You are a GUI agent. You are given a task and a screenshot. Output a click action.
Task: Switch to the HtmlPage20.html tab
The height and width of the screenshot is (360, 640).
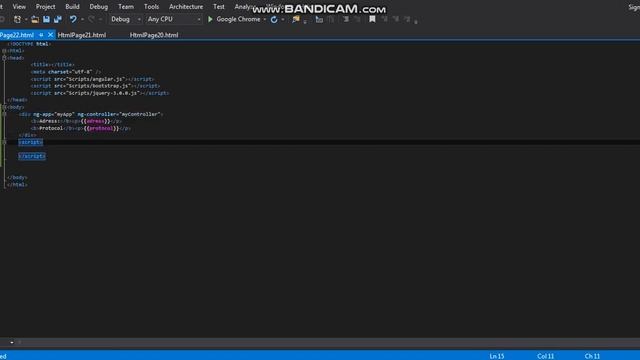[154, 35]
